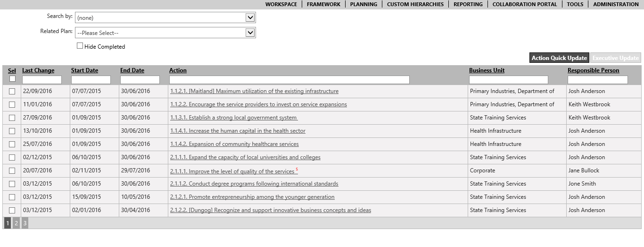Image resolution: width=644 pixels, height=247 pixels.
Task: Sort by Last Change column header
Action: pos(38,70)
